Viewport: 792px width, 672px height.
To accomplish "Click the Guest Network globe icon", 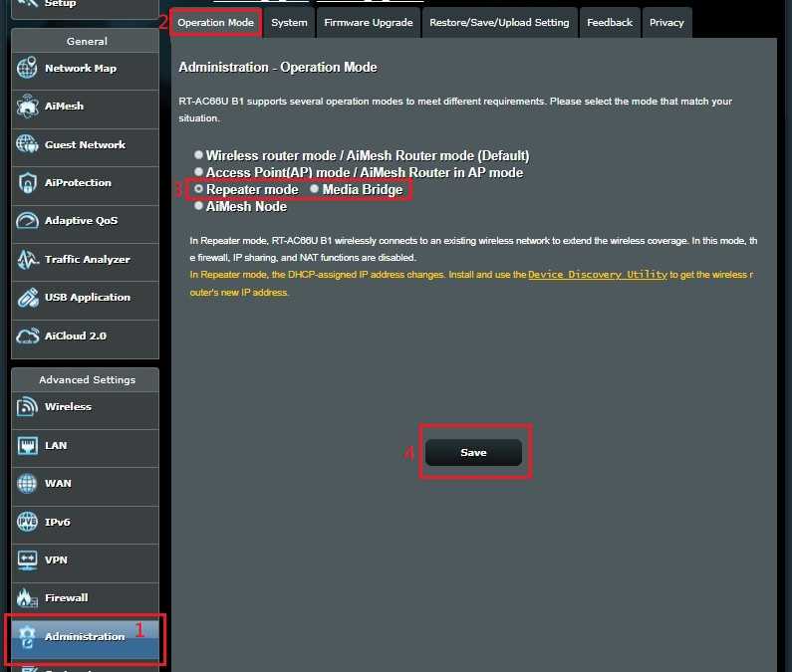I will tap(27, 144).
